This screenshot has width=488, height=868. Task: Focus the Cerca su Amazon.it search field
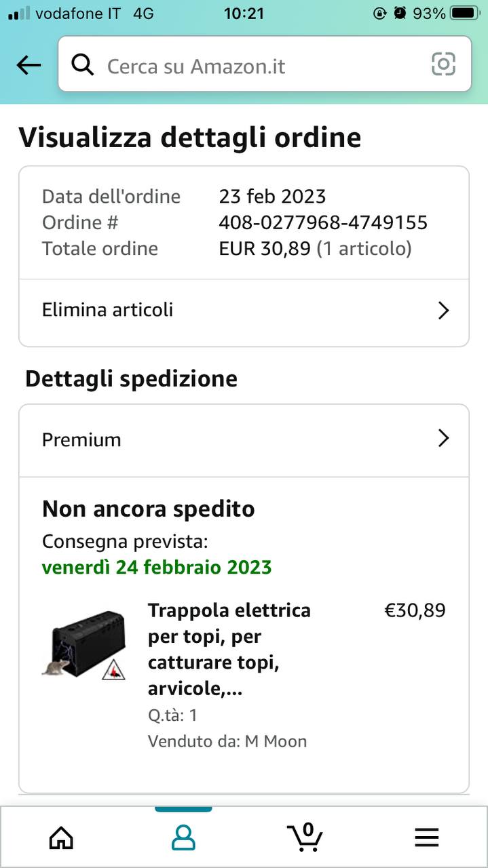pos(265,65)
